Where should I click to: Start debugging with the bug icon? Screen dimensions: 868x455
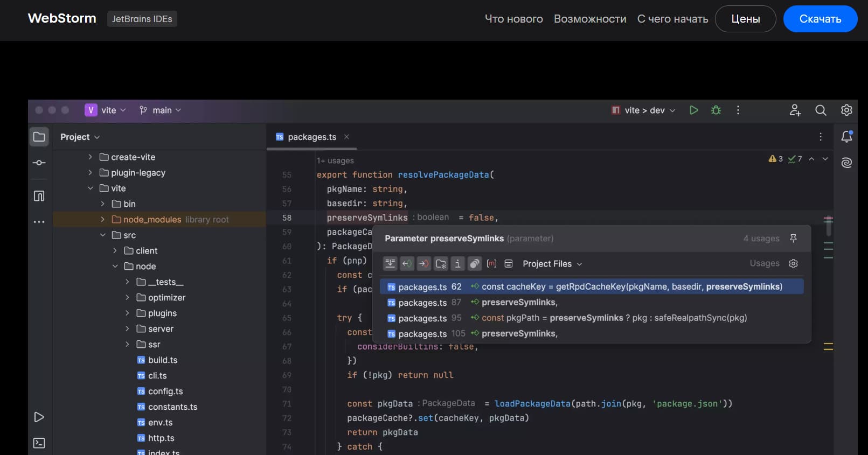pos(716,110)
